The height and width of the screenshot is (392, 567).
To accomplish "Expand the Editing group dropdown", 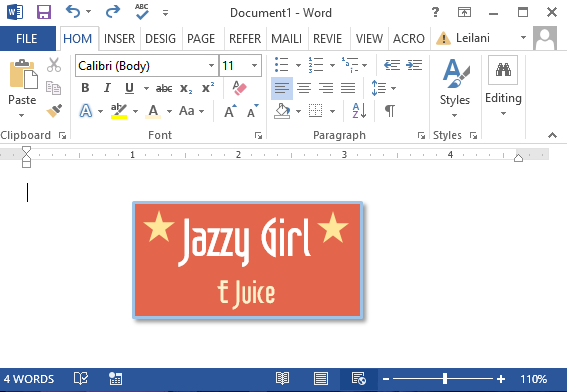I will tap(503, 114).
